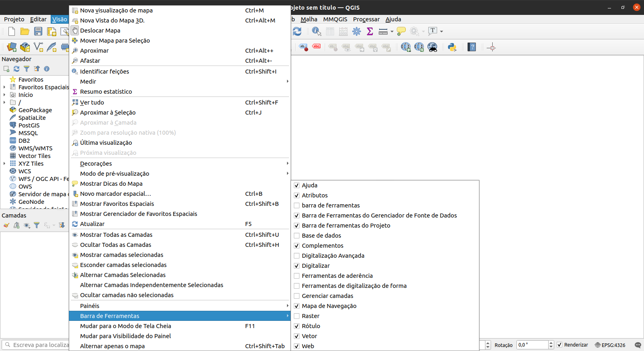Viewport: 644px width, 351px height.
Task: Click the Rotação value field
Action: pyautogui.click(x=532, y=345)
